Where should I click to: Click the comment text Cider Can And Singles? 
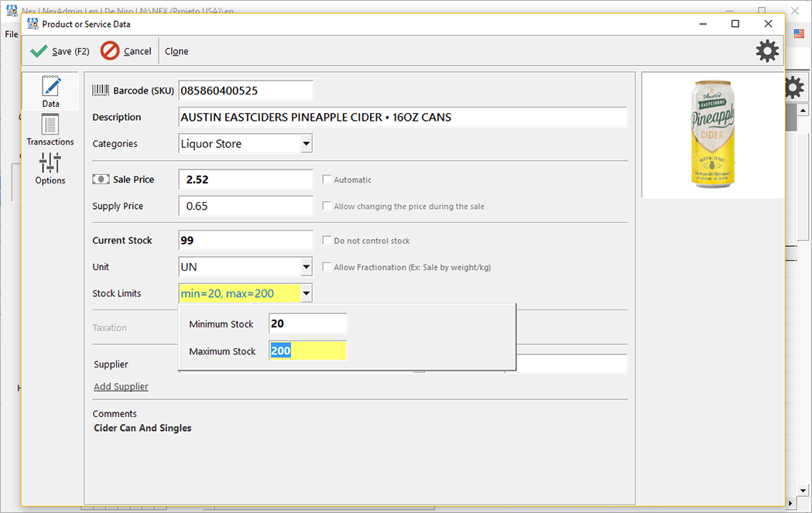142,428
